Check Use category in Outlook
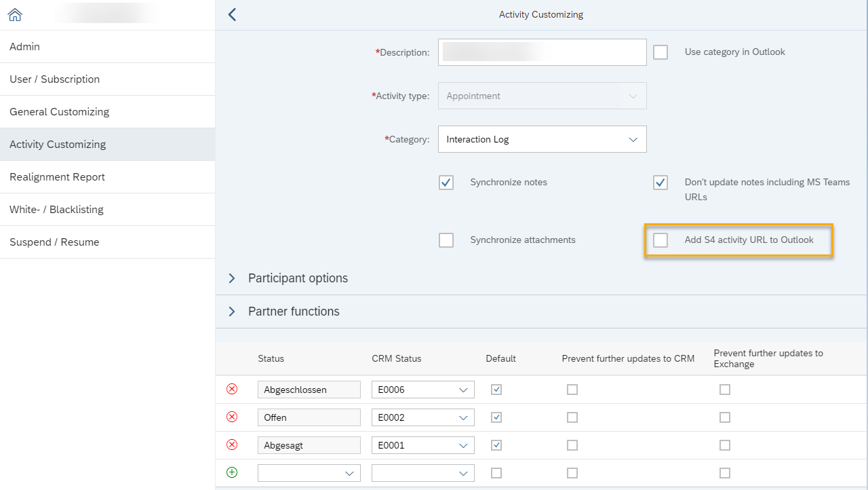Viewport: 868px width, 490px height. pyautogui.click(x=660, y=52)
